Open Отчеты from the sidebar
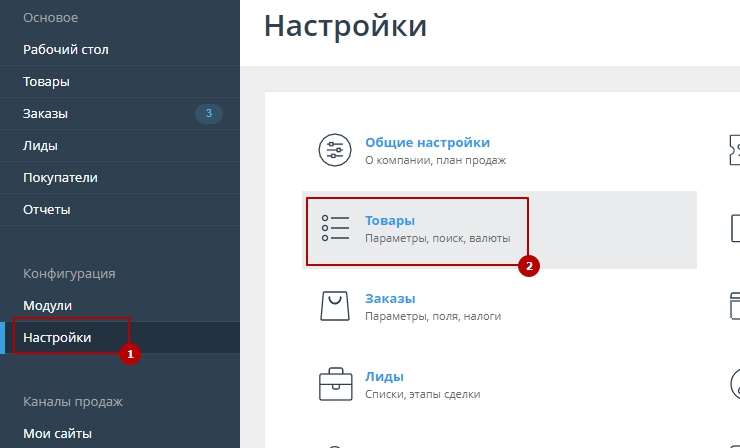This screenshot has width=740, height=448. (x=47, y=210)
